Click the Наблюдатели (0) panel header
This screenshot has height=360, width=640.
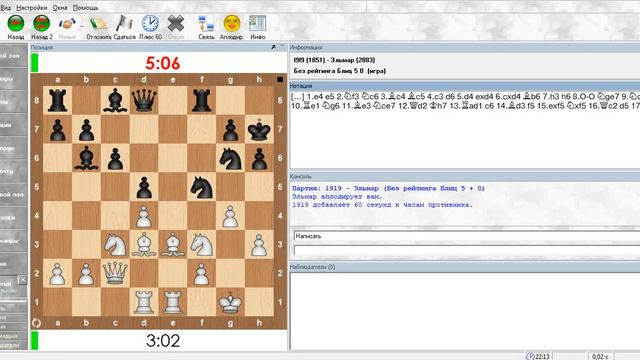click(464, 267)
